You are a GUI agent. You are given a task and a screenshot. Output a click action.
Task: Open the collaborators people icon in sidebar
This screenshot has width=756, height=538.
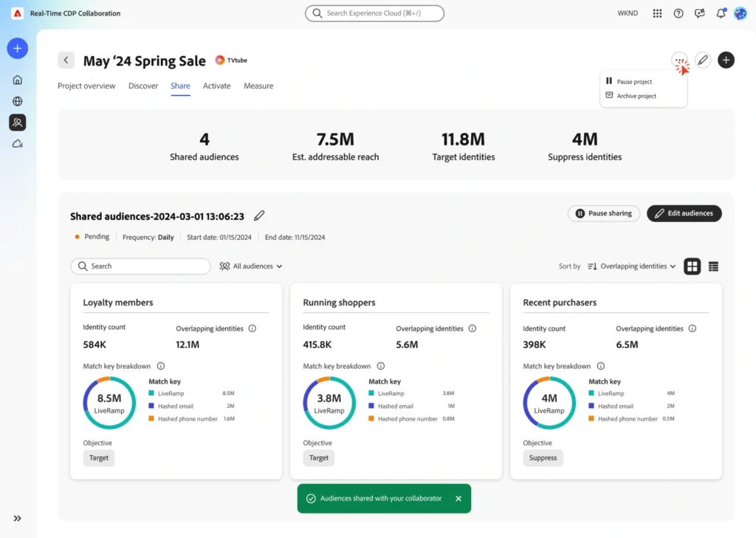[18, 123]
